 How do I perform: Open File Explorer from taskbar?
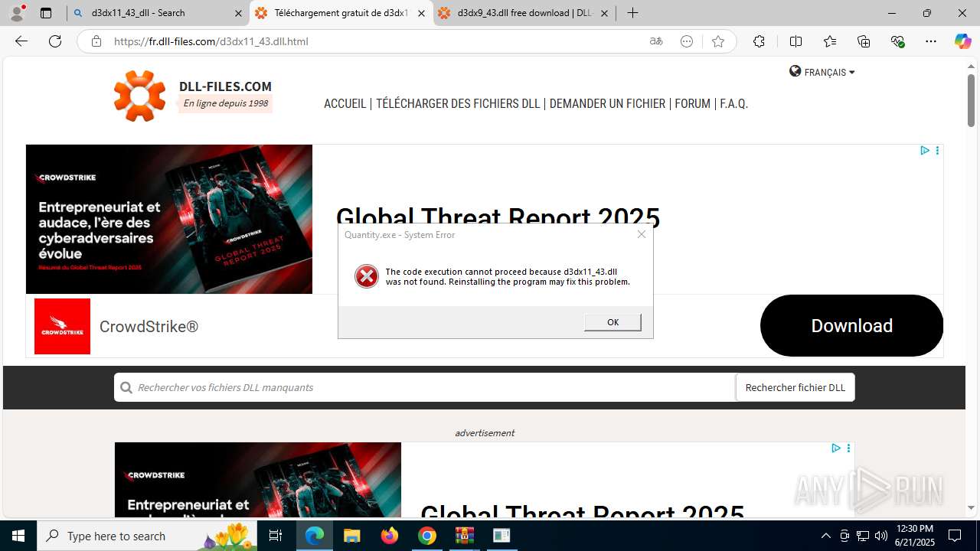point(351,536)
